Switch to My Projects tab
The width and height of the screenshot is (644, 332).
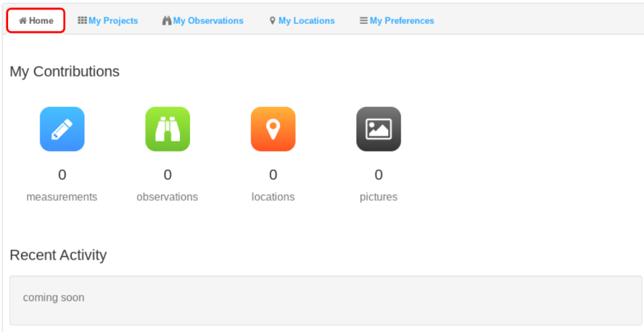pos(108,21)
